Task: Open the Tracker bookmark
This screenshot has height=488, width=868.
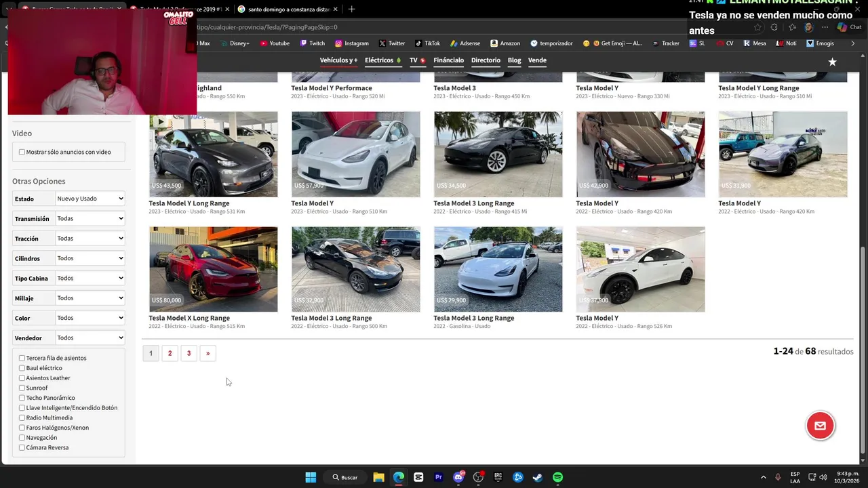Action: [x=666, y=43]
